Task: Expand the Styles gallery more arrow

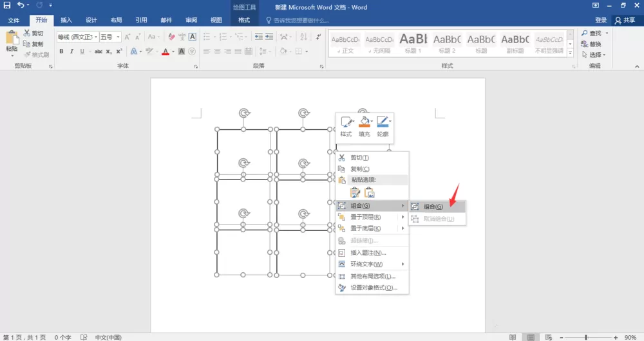Action: tap(570, 53)
